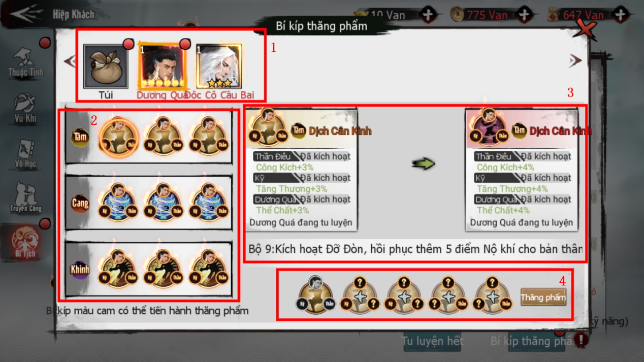Click the Tu luyện hết button
This screenshot has height=362, width=644.
click(432, 341)
